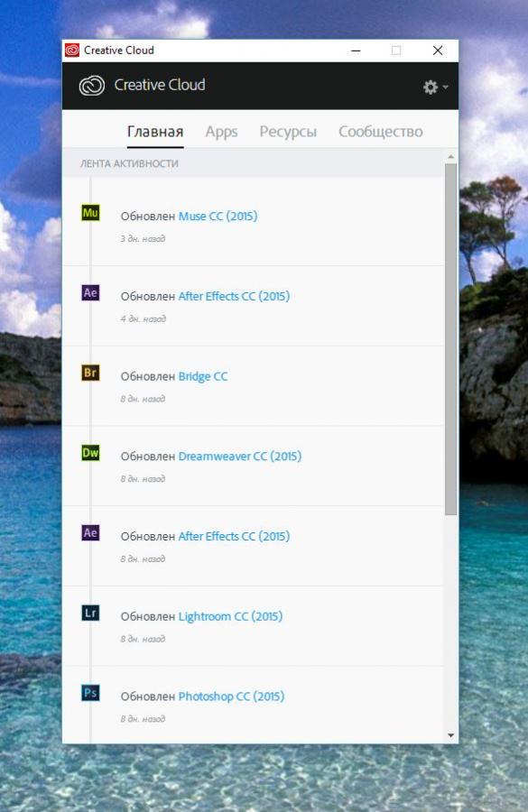The image size is (528, 812).
Task: Open the Photoshop CC (2015) link
Action: tap(231, 697)
